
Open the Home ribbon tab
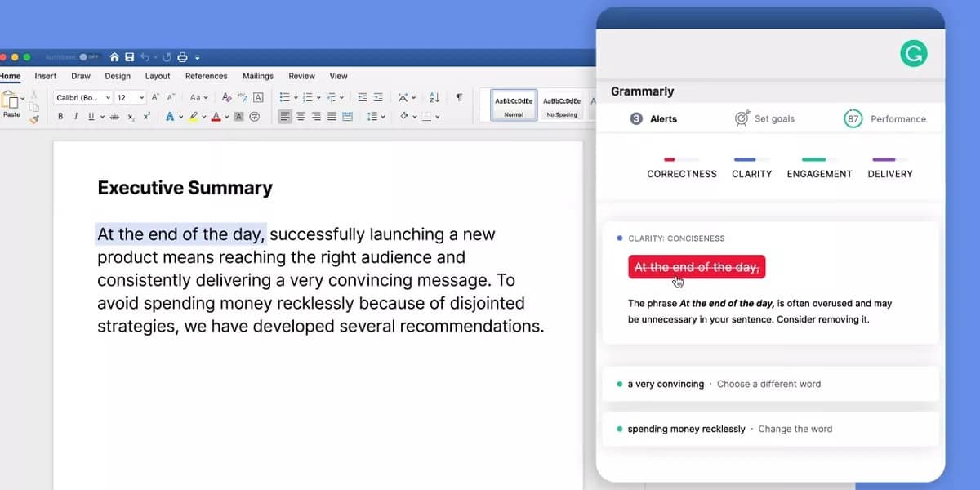tap(10, 76)
